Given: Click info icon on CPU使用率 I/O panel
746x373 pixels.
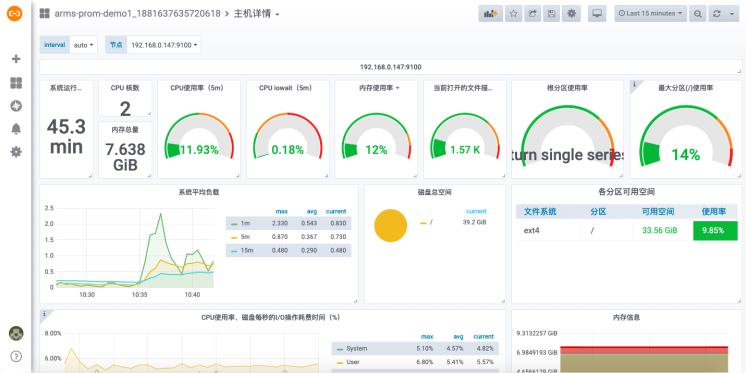Looking at the screenshot, I should point(44,314).
